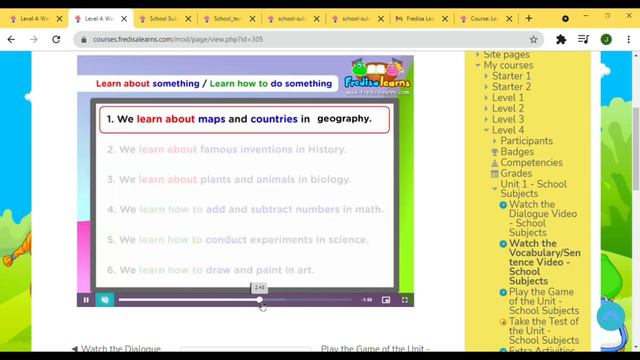Image resolution: width=640 pixels, height=360 pixels.
Task: Click the quiz icon beside Take the Test
Action: point(503,322)
